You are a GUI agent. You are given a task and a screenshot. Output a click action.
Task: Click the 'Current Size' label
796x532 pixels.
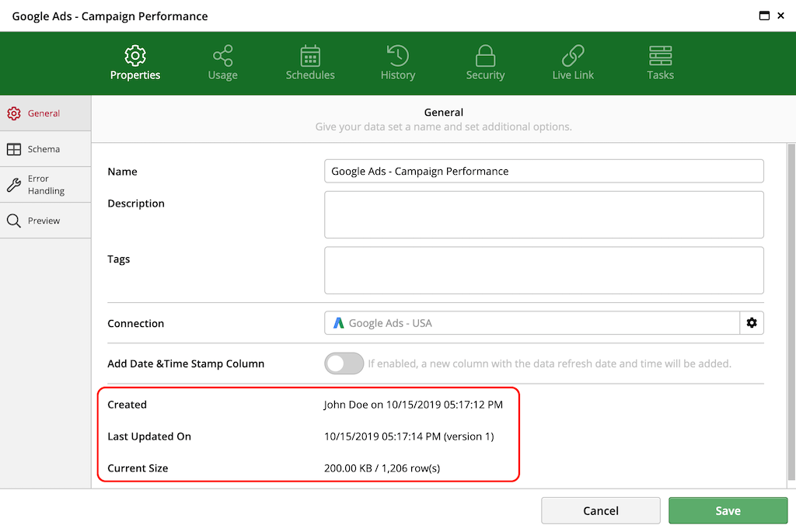[x=138, y=468]
